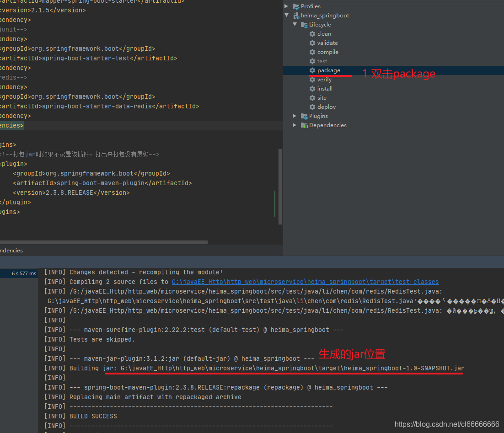This screenshot has height=433, width=504.
Task: Select the deploy lifecycle phase
Action: 326,107
